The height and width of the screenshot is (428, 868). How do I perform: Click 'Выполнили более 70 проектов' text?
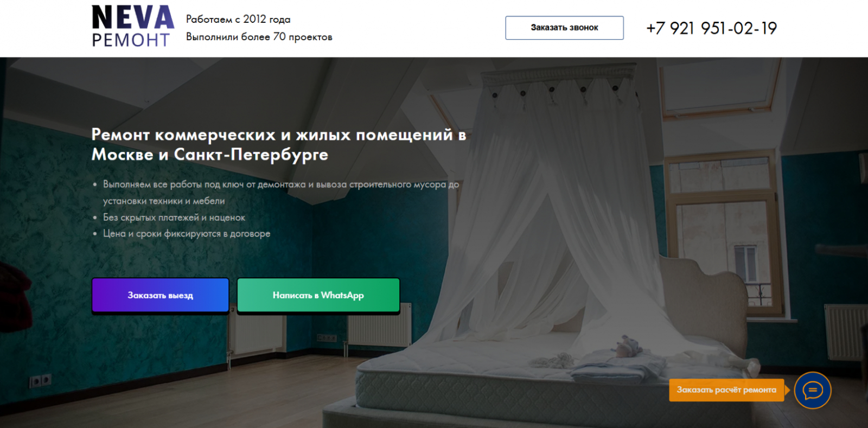pyautogui.click(x=259, y=37)
